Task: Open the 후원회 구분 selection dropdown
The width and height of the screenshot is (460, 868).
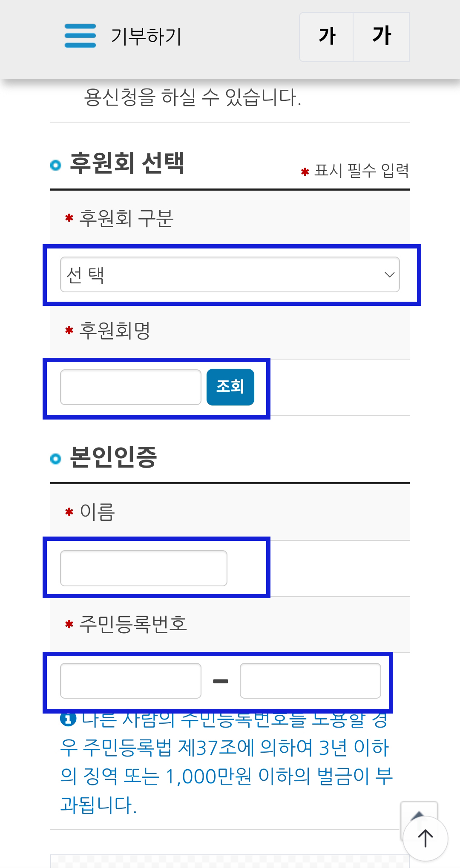Action: pyautogui.click(x=230, y=274)
